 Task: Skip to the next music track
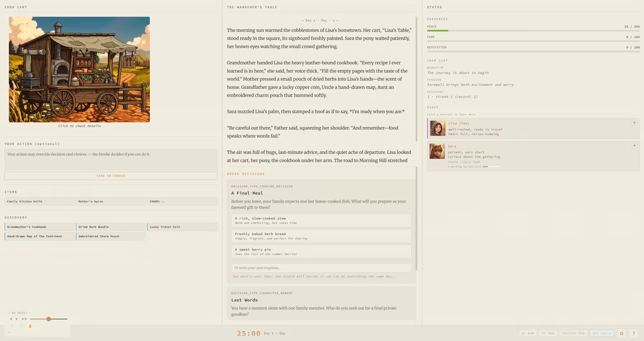point(24,319)
